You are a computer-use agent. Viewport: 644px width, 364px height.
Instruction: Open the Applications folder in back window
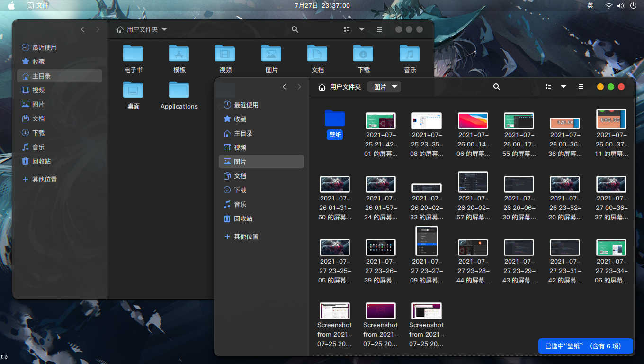(179, 90)
